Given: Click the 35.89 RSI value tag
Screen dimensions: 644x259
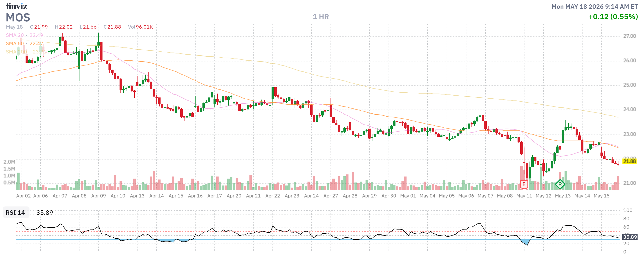Looking at the screenshot, I should pos(630,237).
